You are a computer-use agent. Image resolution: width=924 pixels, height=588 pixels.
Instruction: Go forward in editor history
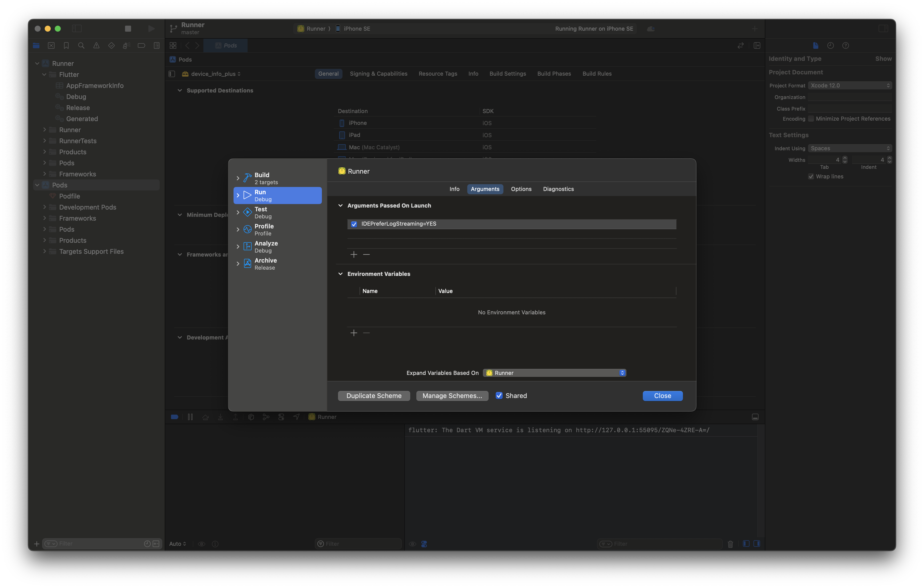point(197,45)
